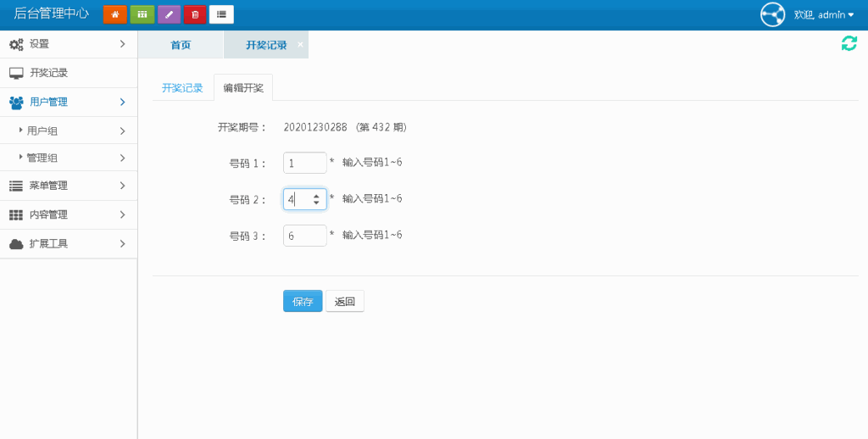Expand the 菜单管理 chevron
This screenshot has width=868, height=439.
122,186
